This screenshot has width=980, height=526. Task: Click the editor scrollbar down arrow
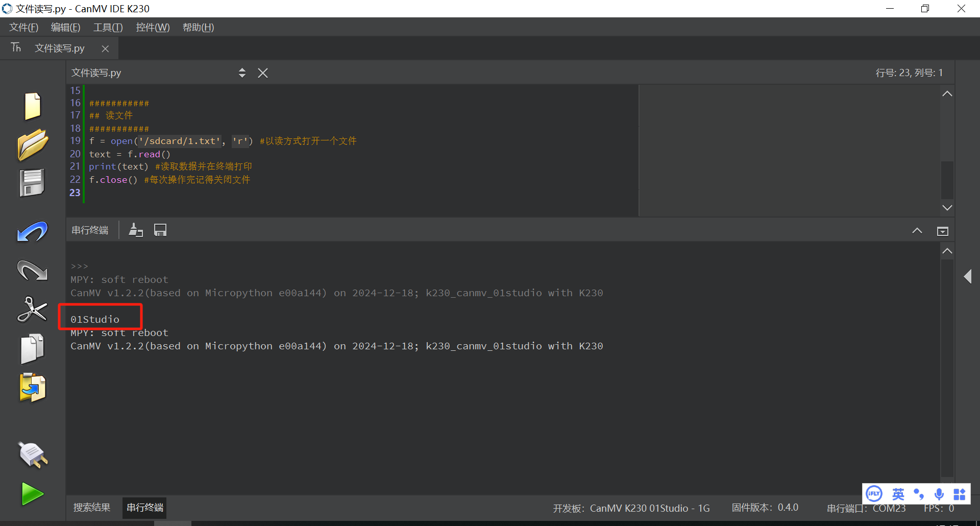pos(947,207)
